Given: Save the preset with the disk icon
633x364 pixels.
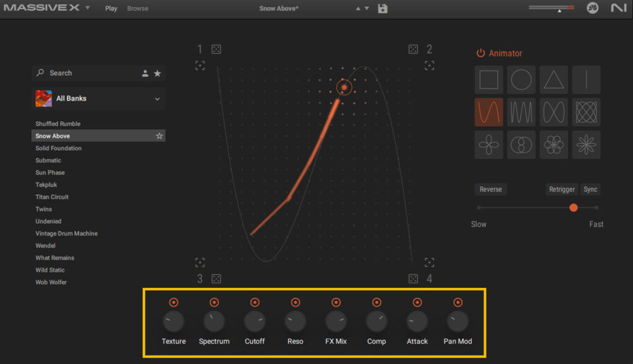Looking at the screenshot, I should click(x=382, y=9).
